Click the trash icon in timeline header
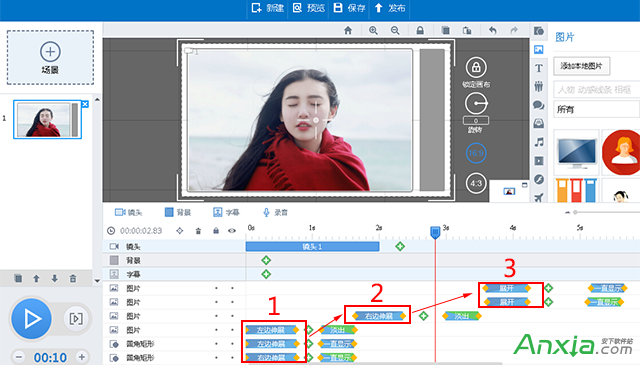The height and width of the screenshot is (365, 640). tap(198, 231)
